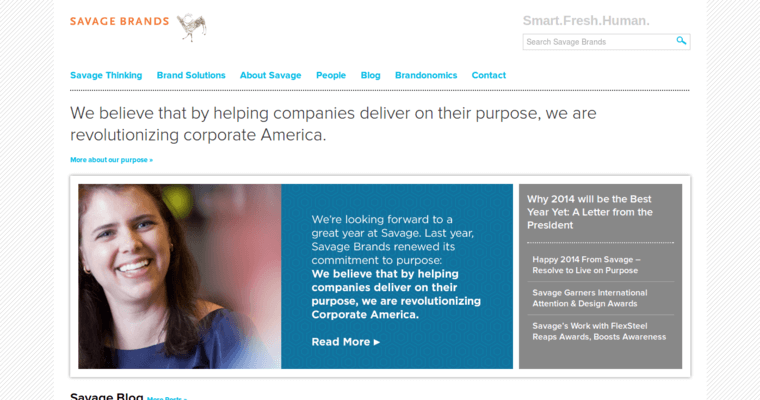Click the search magnifier icon
Image resolution: width=760 pixels, height=400 pixels.
tap(681, 41)
